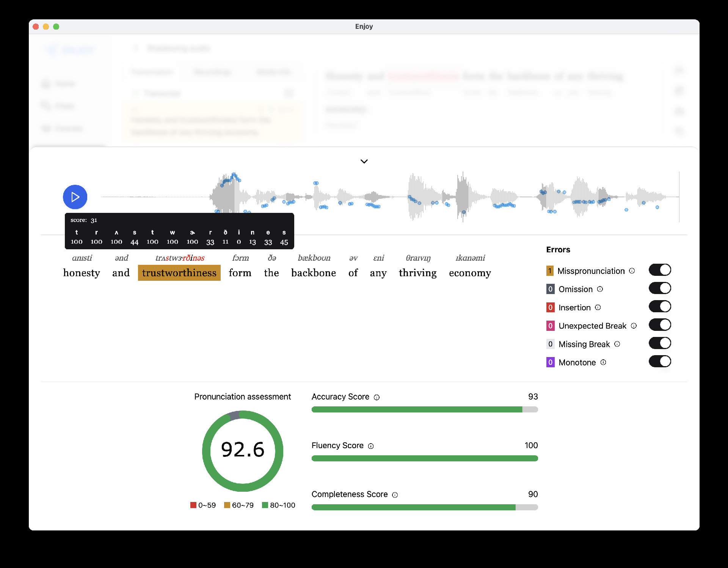Click the Unexpected Break info icon
728x568 pixels.
[x=634, y=326]
